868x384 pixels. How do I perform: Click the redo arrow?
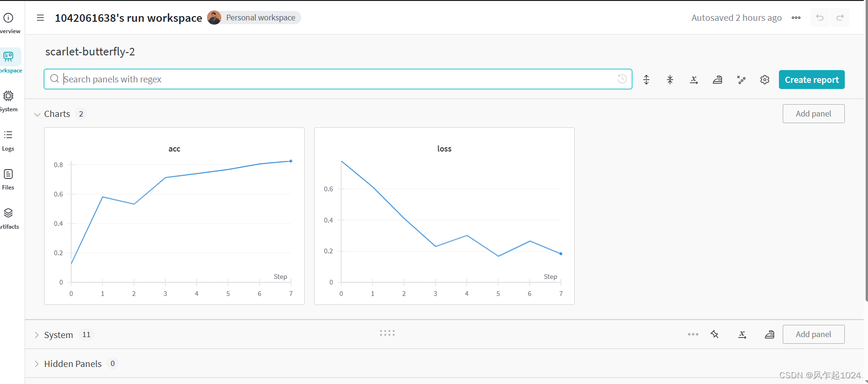click(840, 18)
